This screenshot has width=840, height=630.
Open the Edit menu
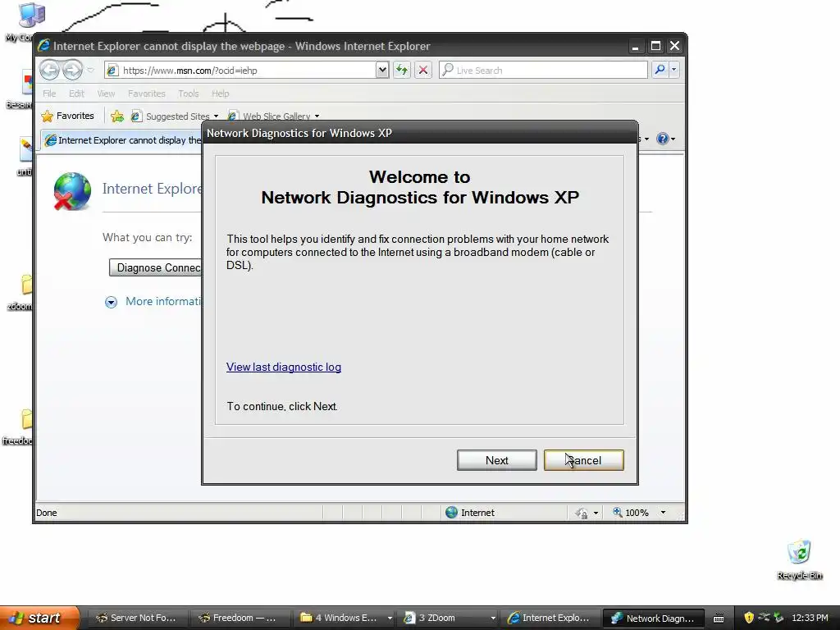tap(76, 94)
